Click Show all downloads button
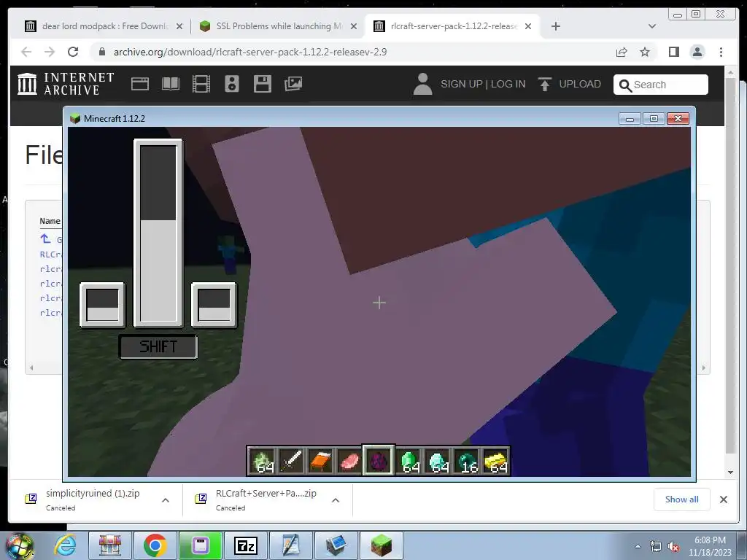 (x=682, y=499)
